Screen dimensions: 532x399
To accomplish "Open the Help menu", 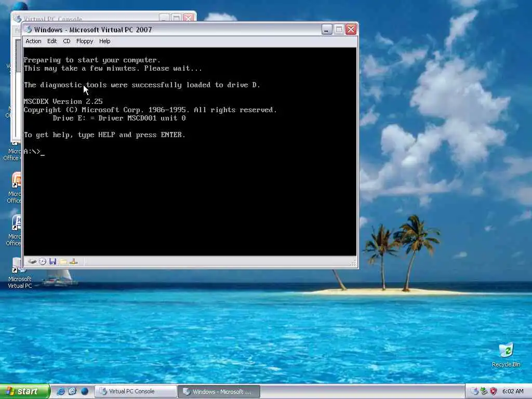I will tap(104, 41).
